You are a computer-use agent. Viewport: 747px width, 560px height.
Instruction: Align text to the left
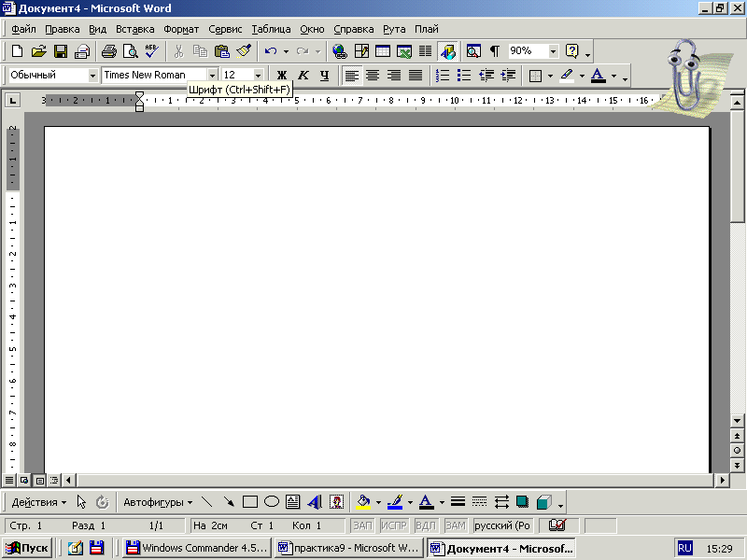352,76
